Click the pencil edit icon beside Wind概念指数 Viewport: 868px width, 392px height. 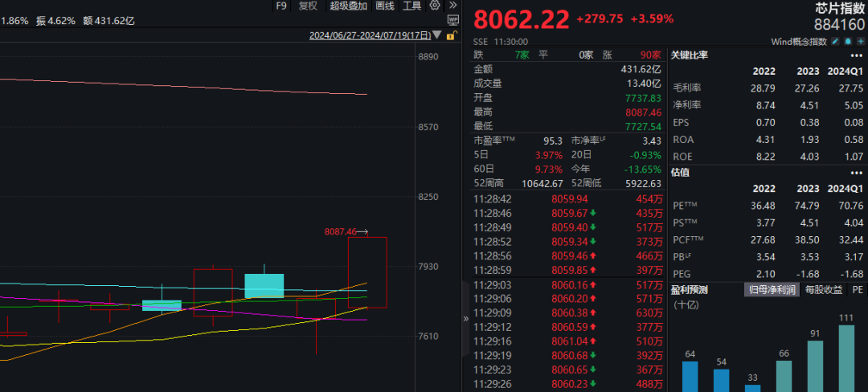(837, 42)
